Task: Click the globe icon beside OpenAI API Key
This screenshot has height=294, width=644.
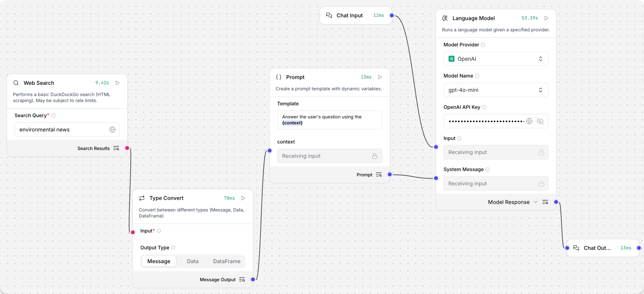Action: point(529,121)
